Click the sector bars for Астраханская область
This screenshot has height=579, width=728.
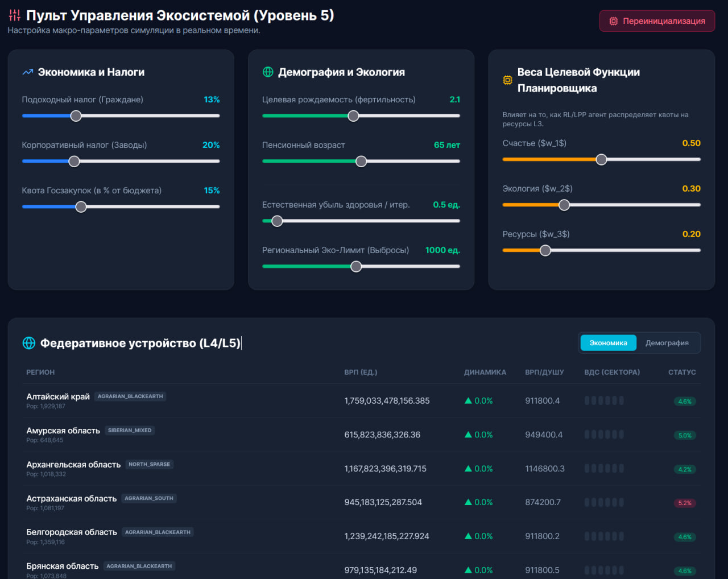[x=604, y=502]
